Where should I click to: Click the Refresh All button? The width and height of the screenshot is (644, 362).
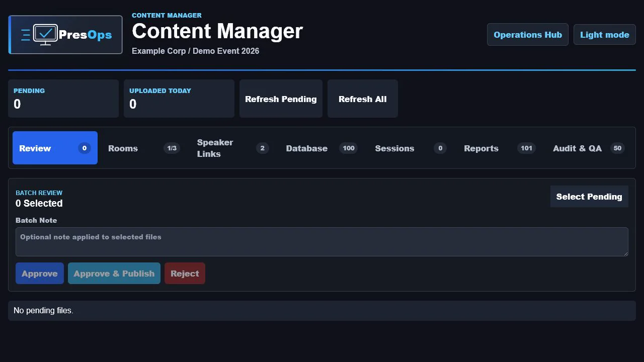(x=363, y=99)
